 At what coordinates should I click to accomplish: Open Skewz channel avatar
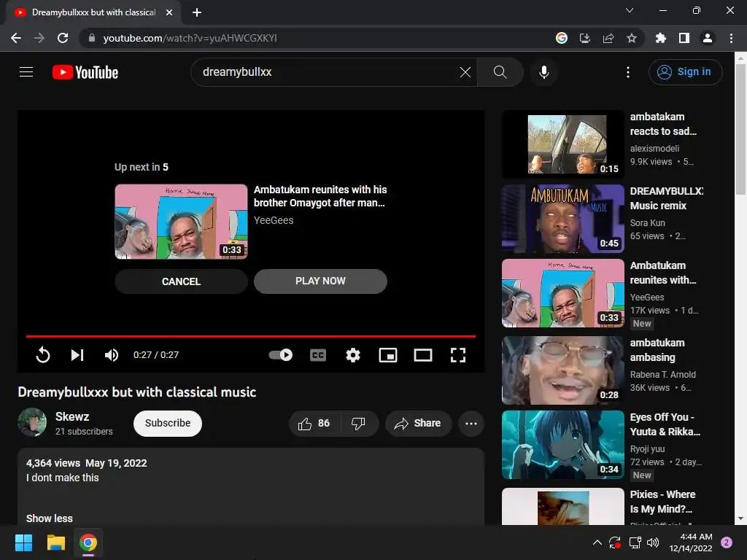click(x=32, y=422)
